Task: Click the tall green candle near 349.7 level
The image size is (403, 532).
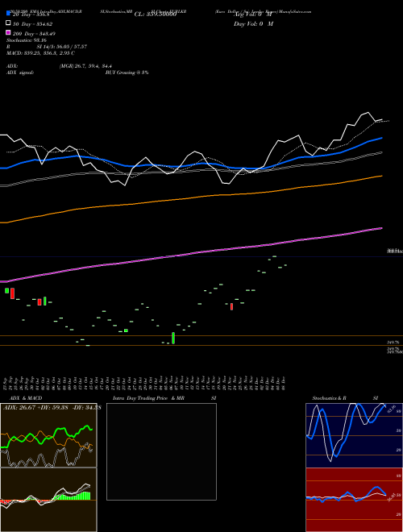Action: (x=173, y=338)
